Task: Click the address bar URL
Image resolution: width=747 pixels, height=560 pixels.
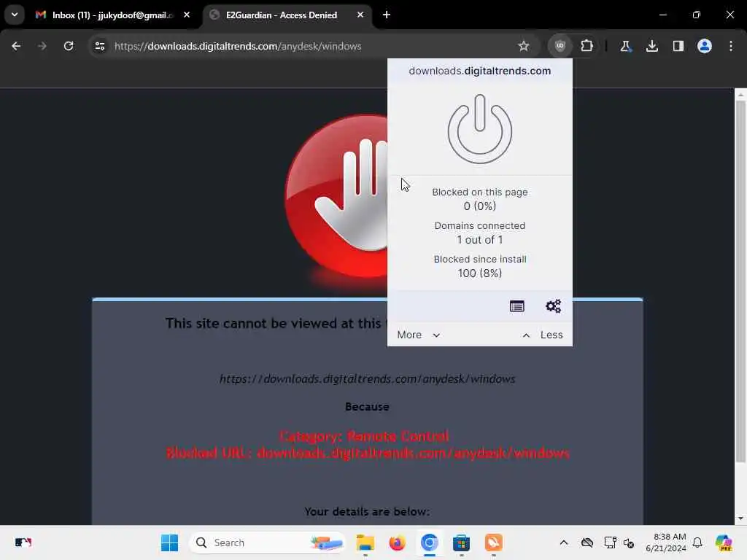Action: pos(238,46)
